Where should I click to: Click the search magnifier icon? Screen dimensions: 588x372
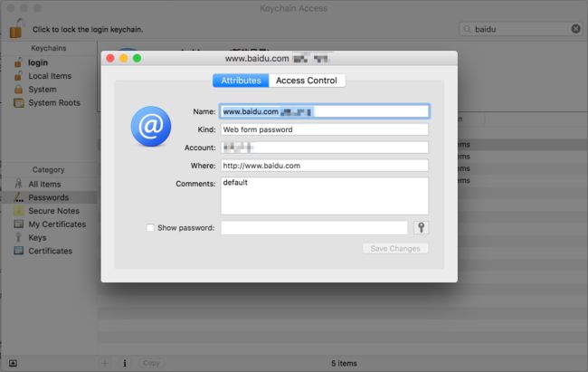[467, 29]
